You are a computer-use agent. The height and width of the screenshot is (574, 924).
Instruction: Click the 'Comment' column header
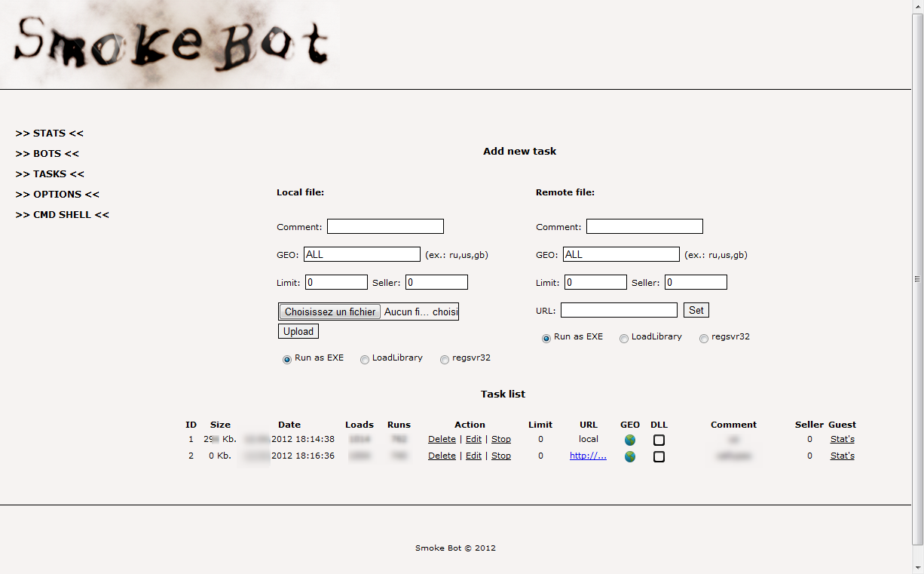733,425
